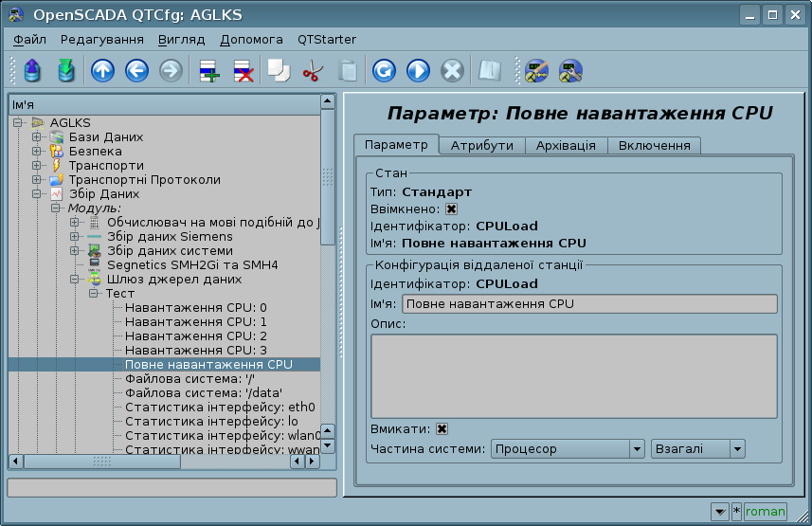The width and height of the screenshot is (812, 526).
Task: Select the Безпека security icon in tree
Action: 57,152
